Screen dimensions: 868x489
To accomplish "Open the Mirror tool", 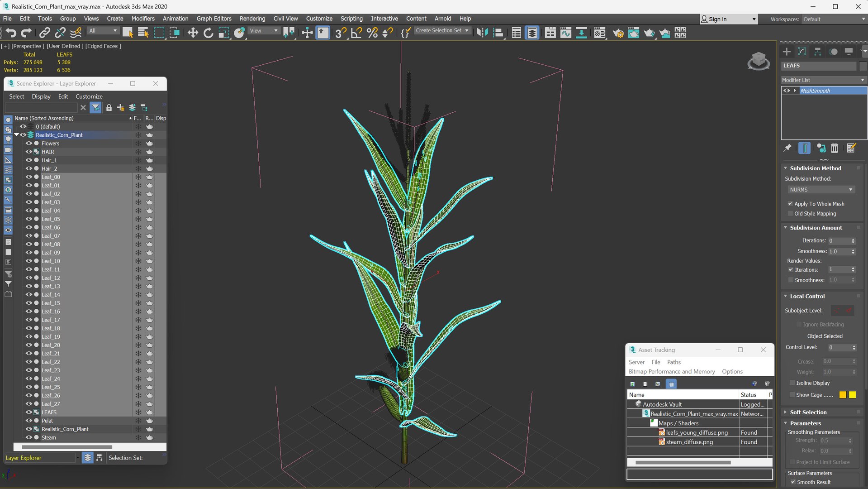I will tap(482, 33).
